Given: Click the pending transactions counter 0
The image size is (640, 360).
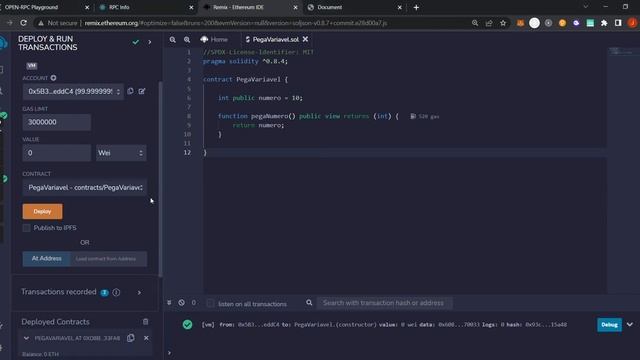Looking at the screenshot, I should coord(194,303).
